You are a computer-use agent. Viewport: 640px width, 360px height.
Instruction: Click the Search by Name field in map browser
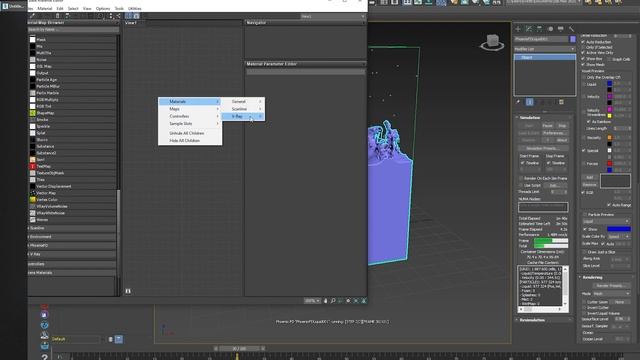pyautogui.click(x=73, y=29)
